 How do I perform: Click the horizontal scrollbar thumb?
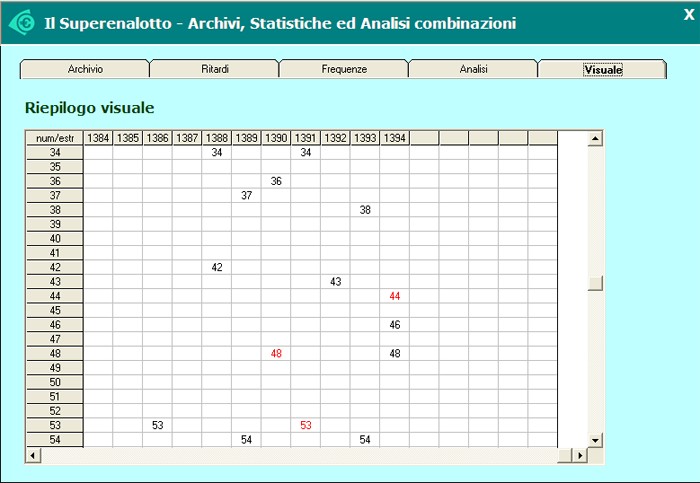click(x=565, y=455)
